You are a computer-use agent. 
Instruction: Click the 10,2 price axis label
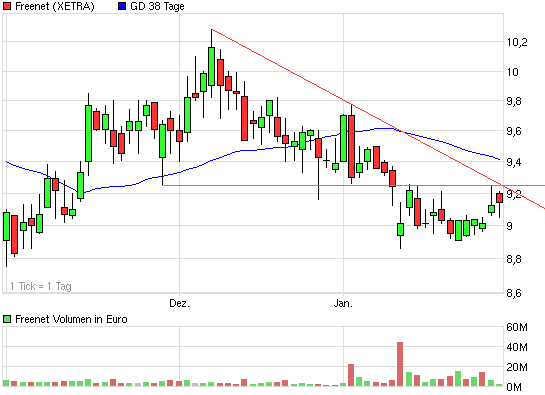pyautogui.click(x=517, y=42)
